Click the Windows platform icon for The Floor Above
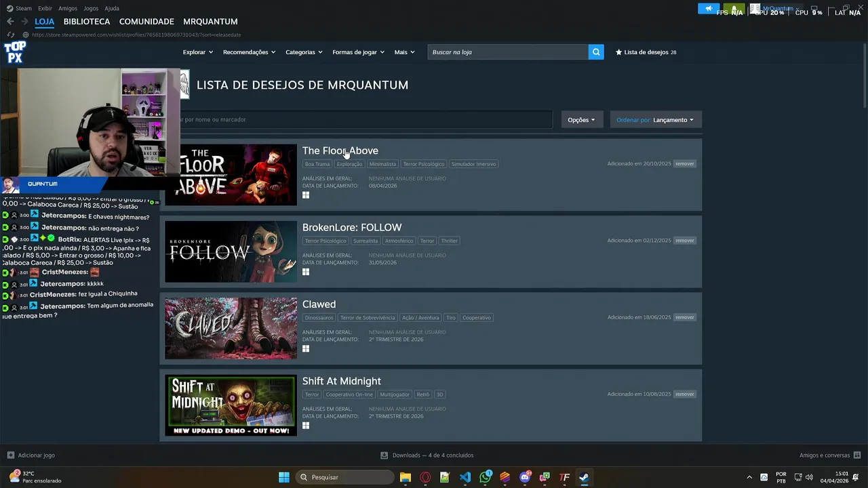The width and height of the screenshot is (868, 488). (x=306, y=195)
